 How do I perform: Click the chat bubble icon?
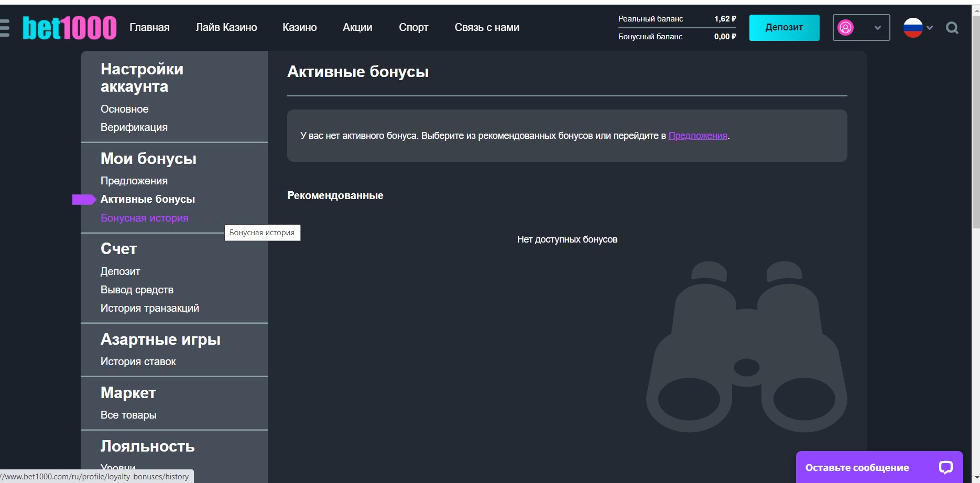click(945, 467)
